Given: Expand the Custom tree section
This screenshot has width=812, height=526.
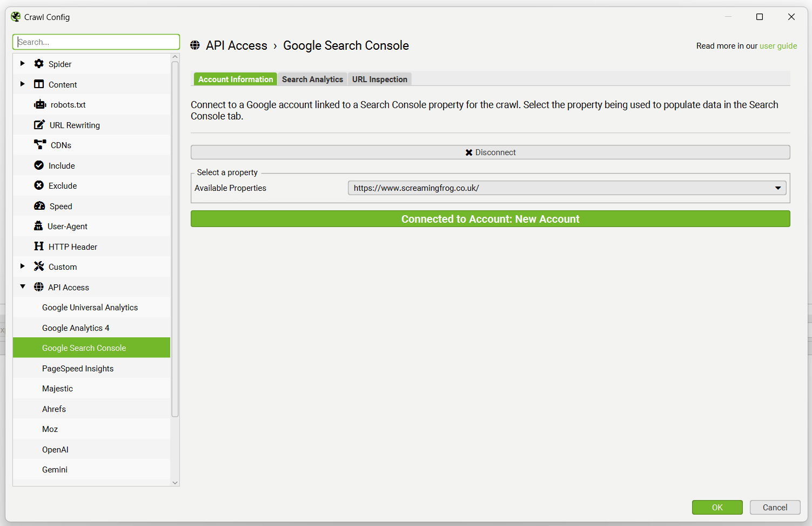Looking at the screenshot, I should point(22,267).
